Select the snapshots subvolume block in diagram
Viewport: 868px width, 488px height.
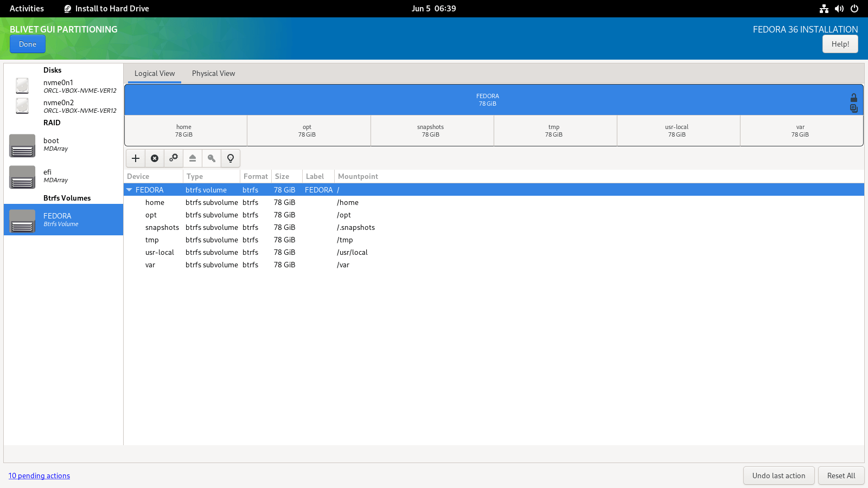click(432, 131)
